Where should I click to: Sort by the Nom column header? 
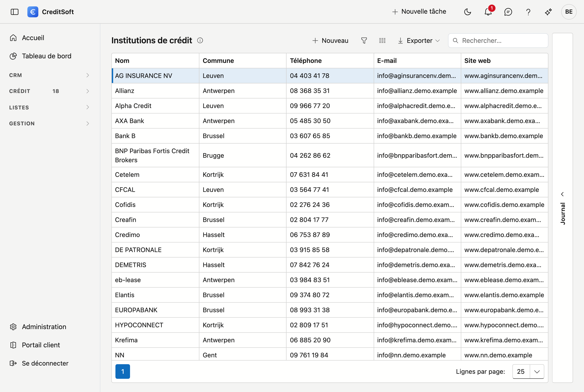(x=155, y=61)
